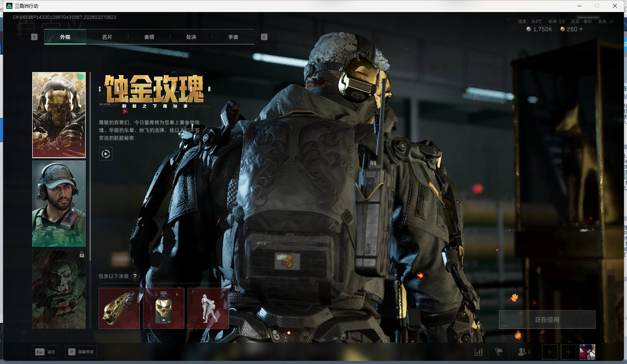Screen dimensions: 627x364
Task: Click the 1,750K currency amount
Action: [542, 29]
